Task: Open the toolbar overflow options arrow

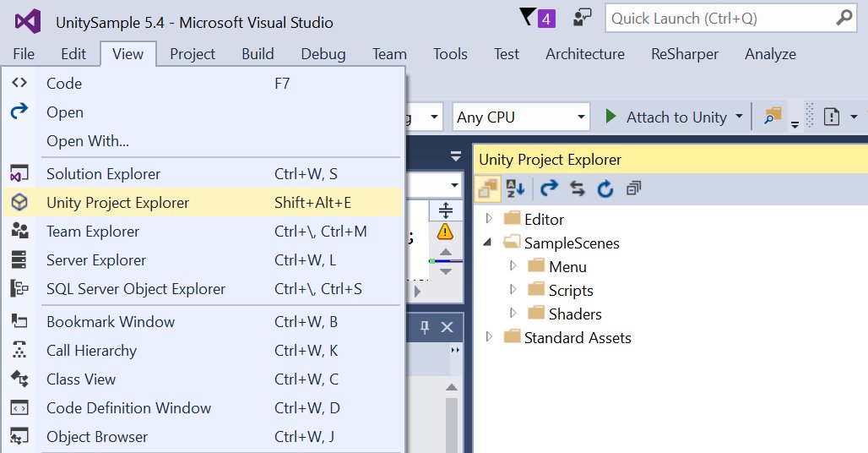Action: [795, 124]
